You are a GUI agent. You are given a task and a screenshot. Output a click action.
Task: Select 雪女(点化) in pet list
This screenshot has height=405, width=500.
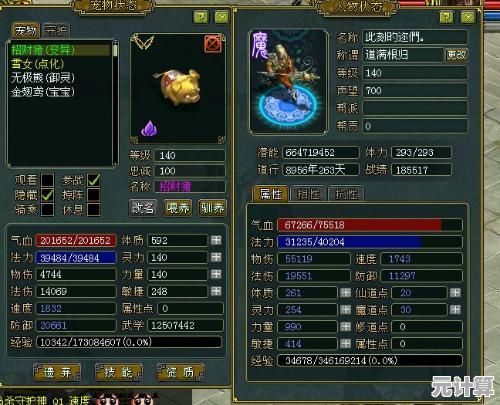37,64
